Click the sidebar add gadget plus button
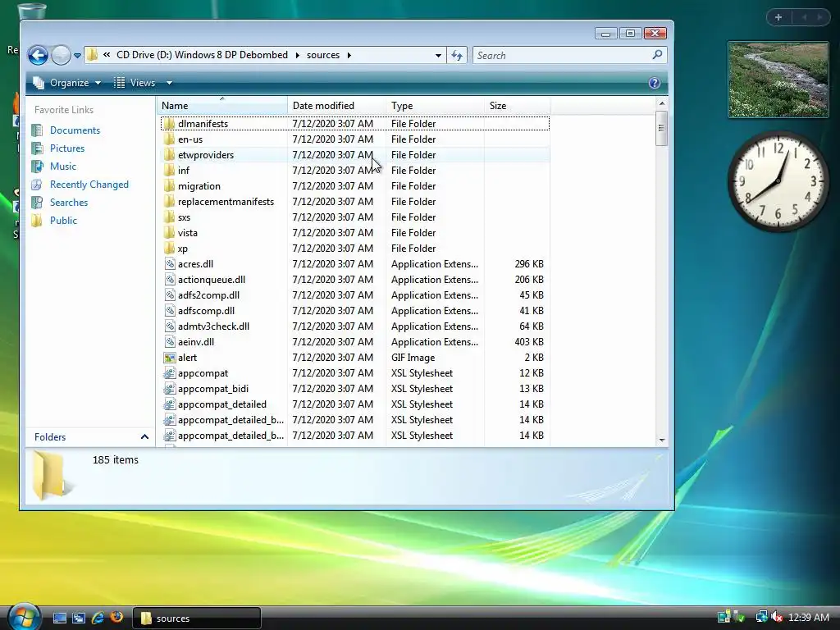Image resolution: width=840 pixels, height=630 pixels. 778,17
